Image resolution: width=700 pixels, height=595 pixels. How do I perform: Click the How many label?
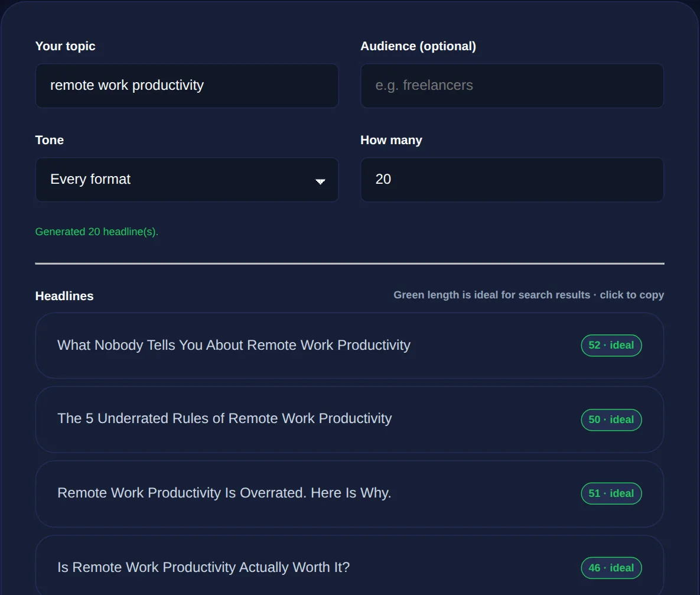pos(391,140)
